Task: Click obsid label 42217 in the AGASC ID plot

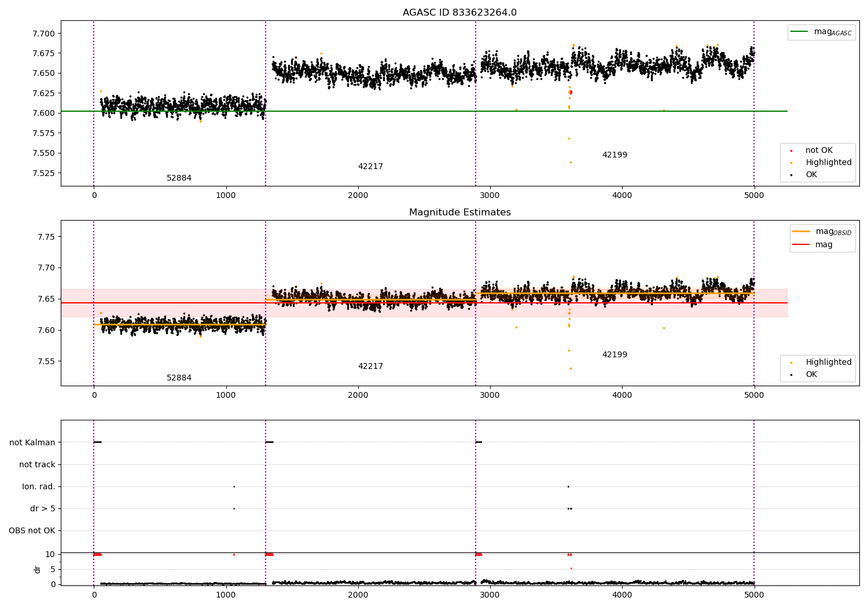Action: point(370,167)
